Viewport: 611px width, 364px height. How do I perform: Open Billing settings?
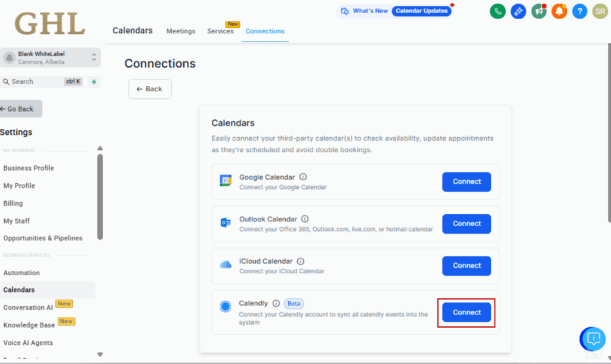(x=13, y=203)
